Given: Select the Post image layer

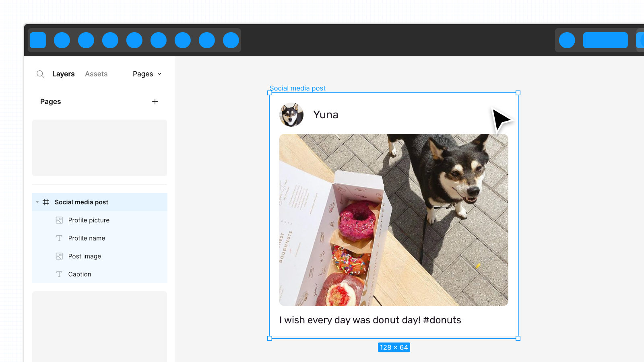Looking at the screenshot, I should [x=85, y=256].
